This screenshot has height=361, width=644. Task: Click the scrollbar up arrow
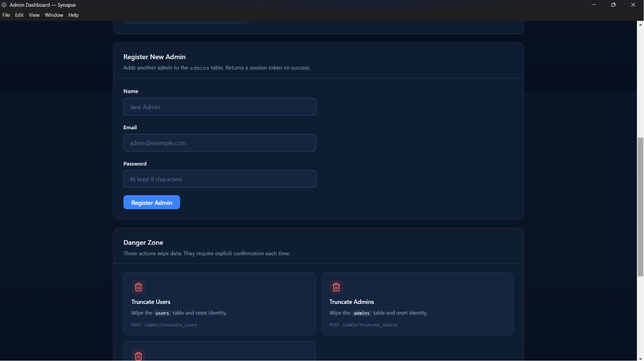click(x=640, y=25)
